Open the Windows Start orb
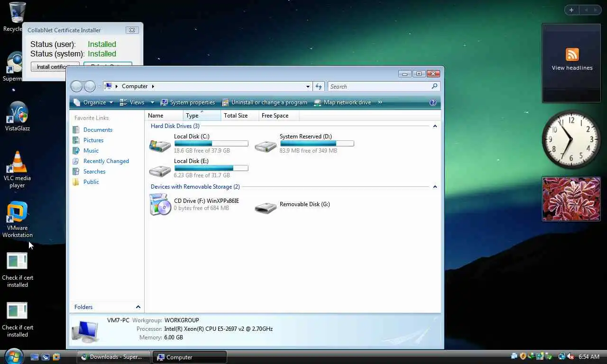Image resolution: width=607 pixels, height=364 pixels. 13,356
